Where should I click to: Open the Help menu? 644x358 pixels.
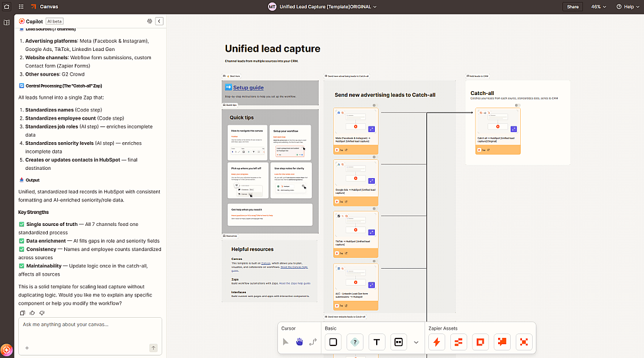628,6
